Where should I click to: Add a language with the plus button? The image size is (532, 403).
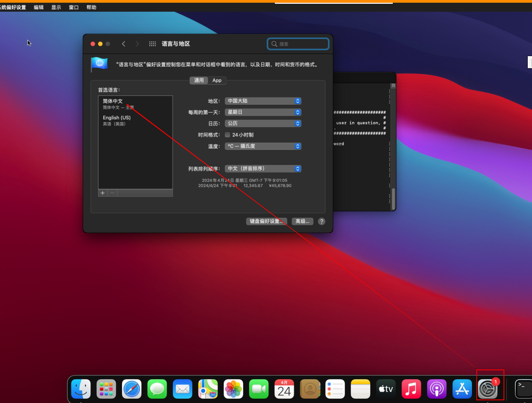103,193
